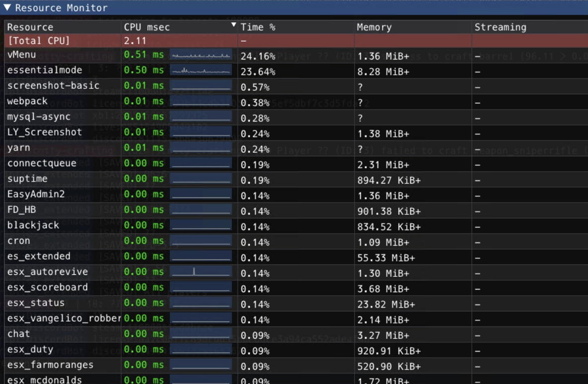This screenshot has width=588, height=384.
Task: Sort by the Resource column header
Action: (x=30, y=27)
